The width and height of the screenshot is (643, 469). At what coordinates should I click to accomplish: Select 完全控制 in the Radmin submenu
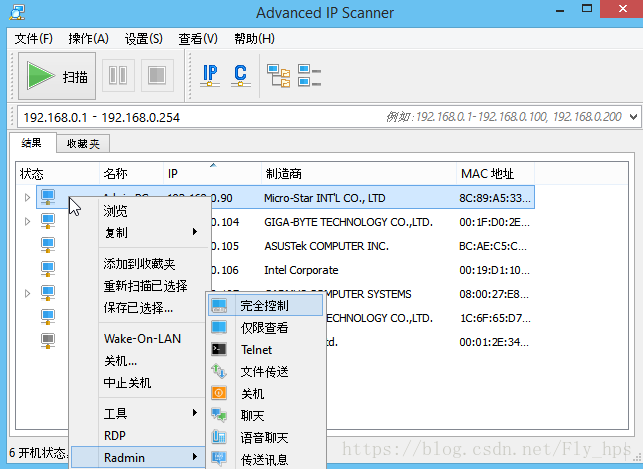(x=265, y=305)
